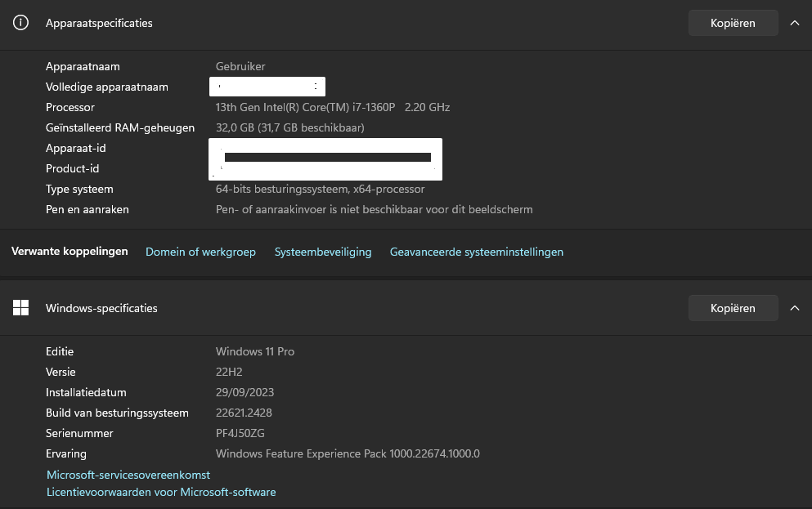
Task: Select the serial number 'PF4J50ZG'
Action: 240,434
